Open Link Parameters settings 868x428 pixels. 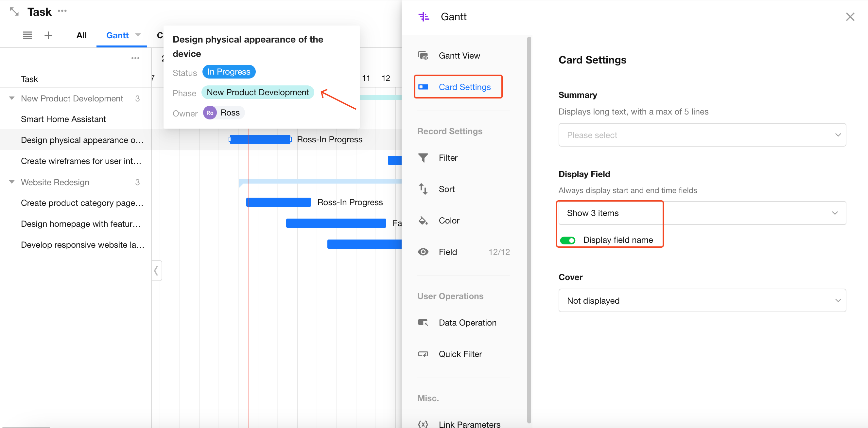pyautogui.click(x=464, y=424)
